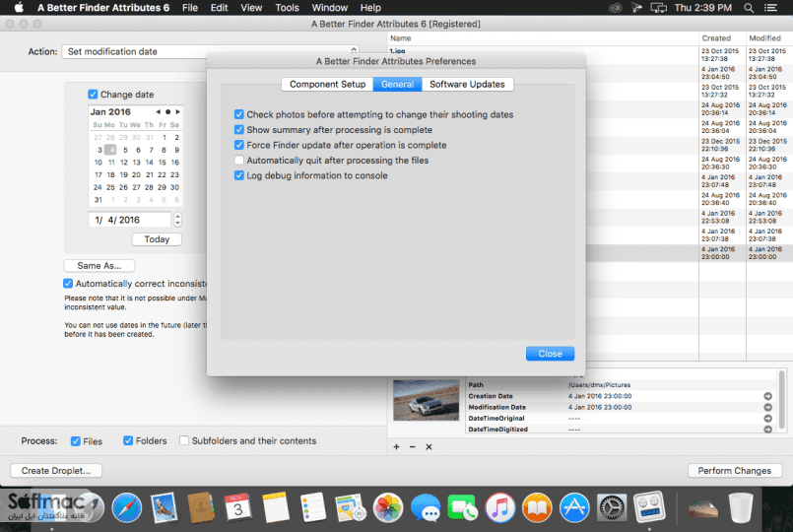The image size is (793, 532).
Task: Jump to the current month via calendar dot
Action: tap(167, 111)
